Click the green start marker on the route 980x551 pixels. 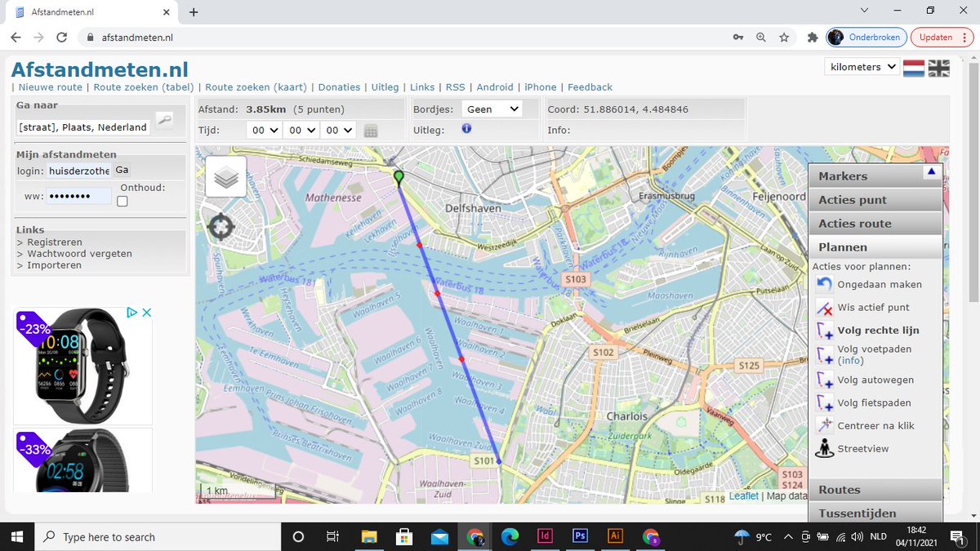[399, 179]
